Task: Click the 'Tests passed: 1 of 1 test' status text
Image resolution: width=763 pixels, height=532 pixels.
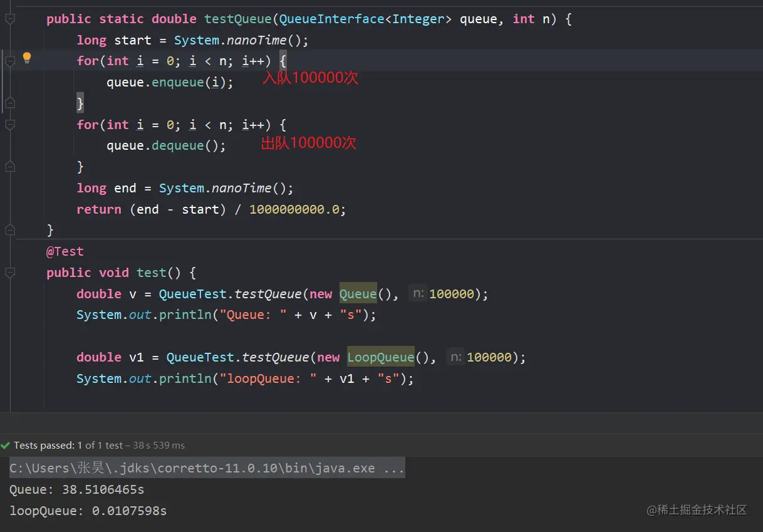Action: tap(68, 446)
